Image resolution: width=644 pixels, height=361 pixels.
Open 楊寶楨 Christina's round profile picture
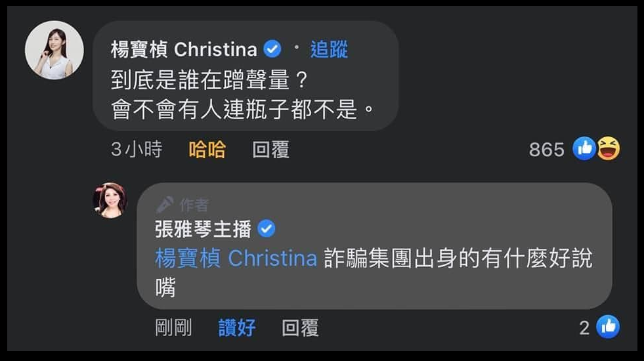point(54,50)
